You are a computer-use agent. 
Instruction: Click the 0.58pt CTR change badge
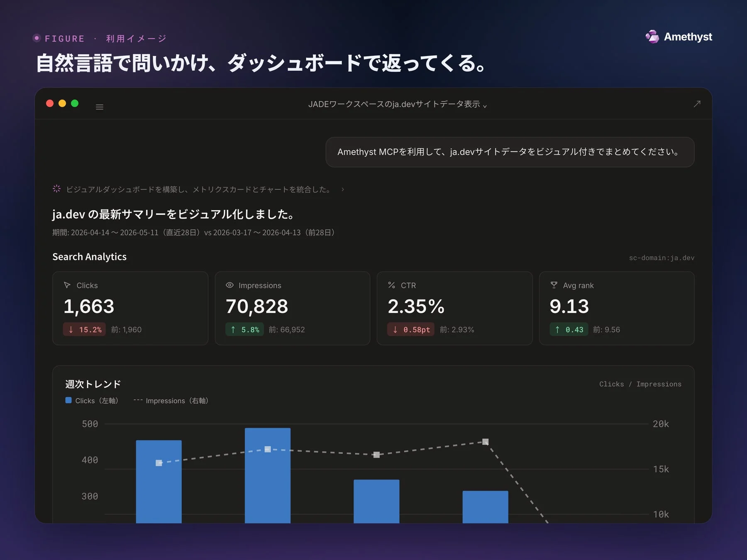pyautogui.click(x=411, y=329)
